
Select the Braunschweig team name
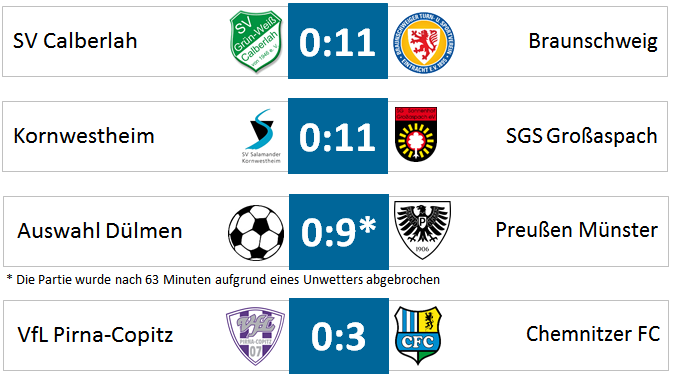click(593, 42)
